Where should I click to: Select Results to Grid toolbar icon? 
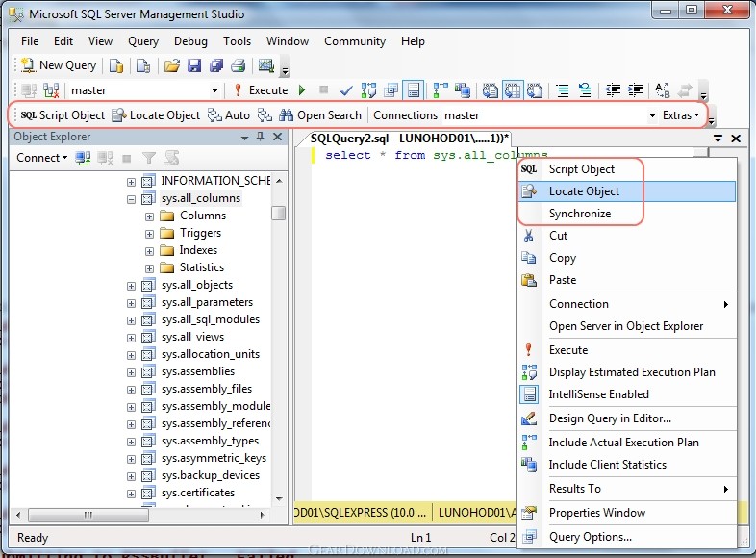click(513, 90)
